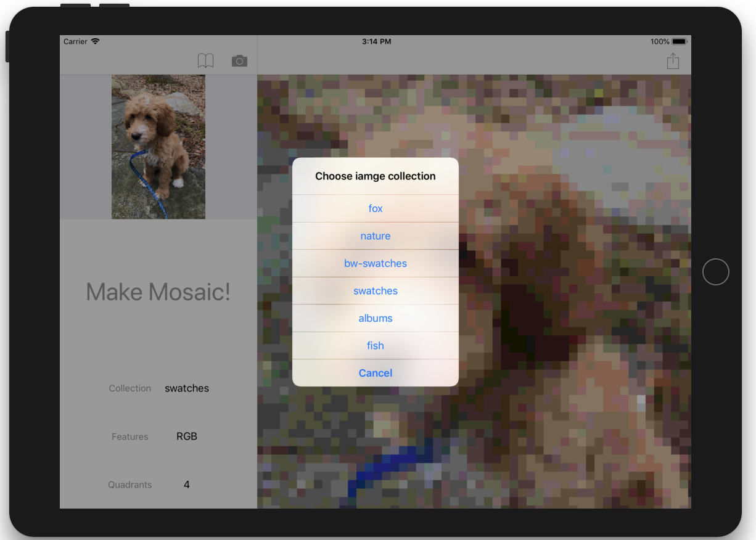This screenshot has height=540, width=756.
Task: Tap the Carrier text in status bar
Action: coord(75,41)
